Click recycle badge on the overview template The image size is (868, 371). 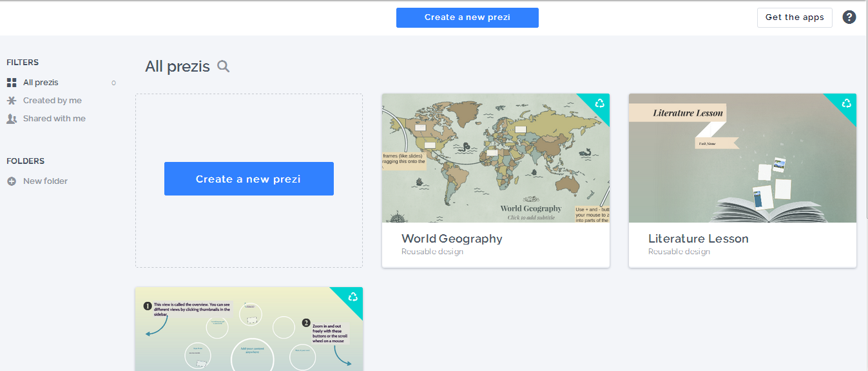point(352,297)
